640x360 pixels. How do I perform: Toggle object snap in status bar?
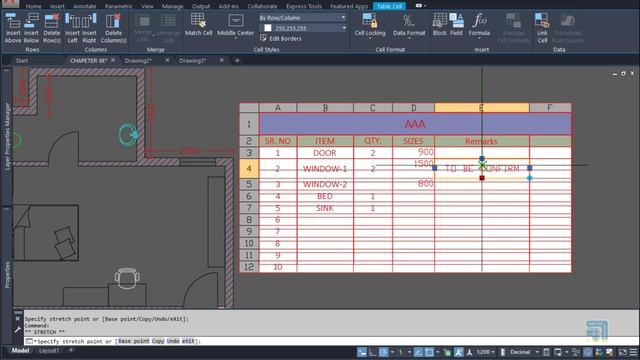click(x=429, y=352)
